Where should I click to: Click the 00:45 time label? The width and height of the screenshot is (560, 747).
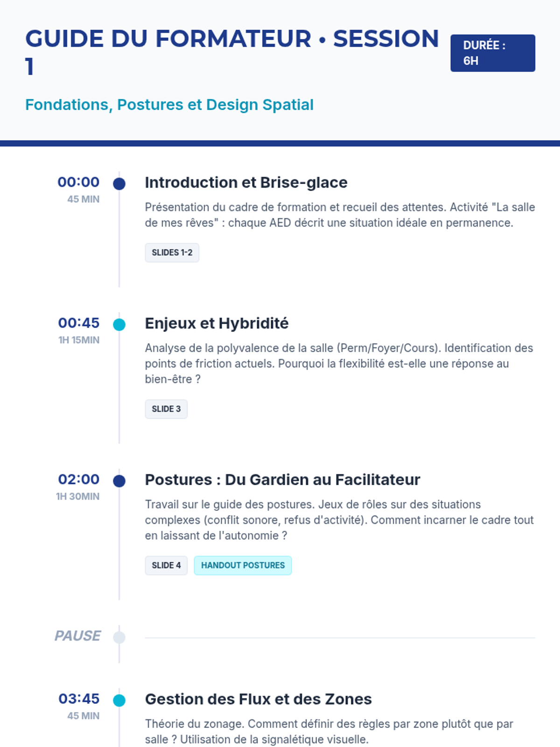pos(78,323)
